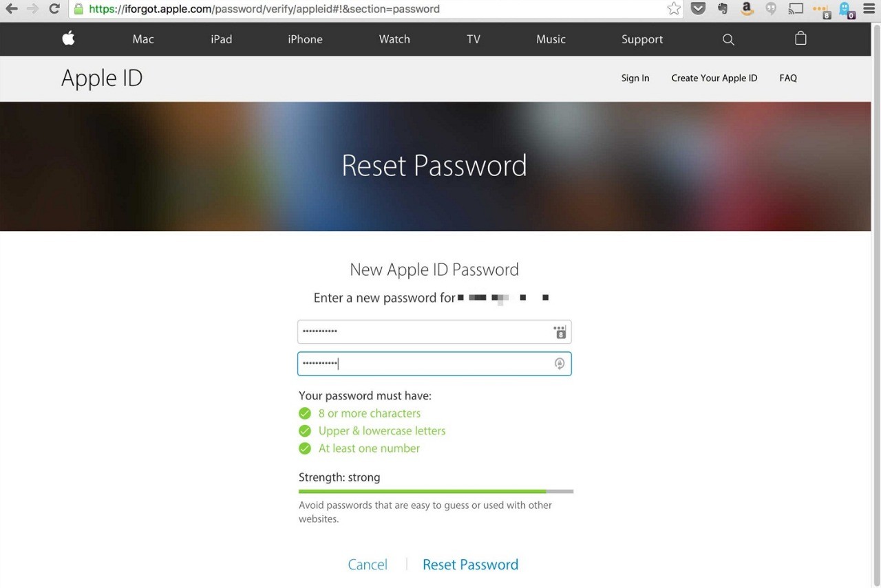Image resolution: width=881 pixels, height=588 pixels.
Task: Open the Create Your Apple ID link
Action: pyautogui.click(x=714, y=78)
